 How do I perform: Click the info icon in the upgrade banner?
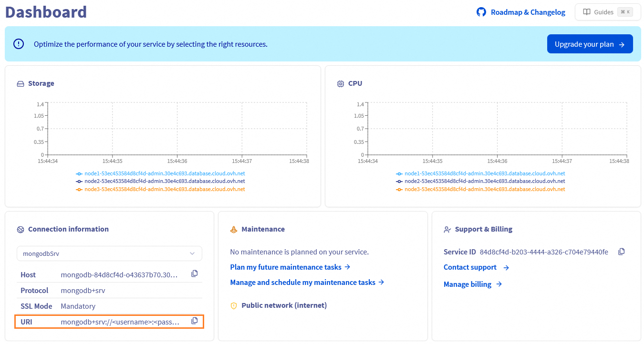pyautogui.click(x=18, y=43)
